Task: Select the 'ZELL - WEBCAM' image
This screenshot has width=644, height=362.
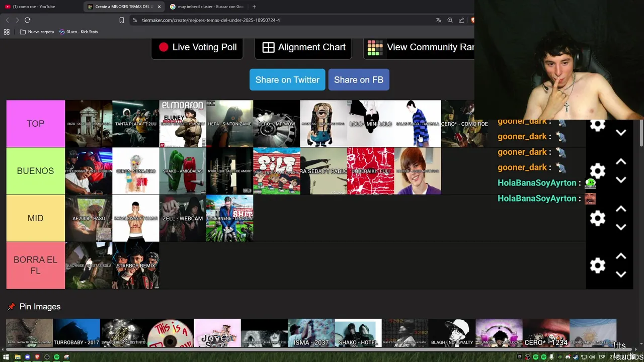Action: (x=183, y=218)
